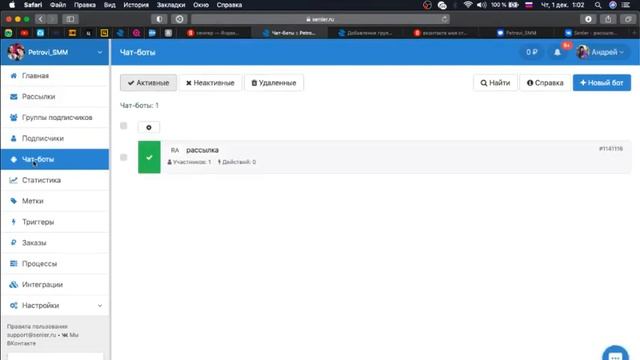This screenshot has height=360, width=640.
Task: Click the Настройки gears icon
Action: pyautogui.click(x=13, y=305)
